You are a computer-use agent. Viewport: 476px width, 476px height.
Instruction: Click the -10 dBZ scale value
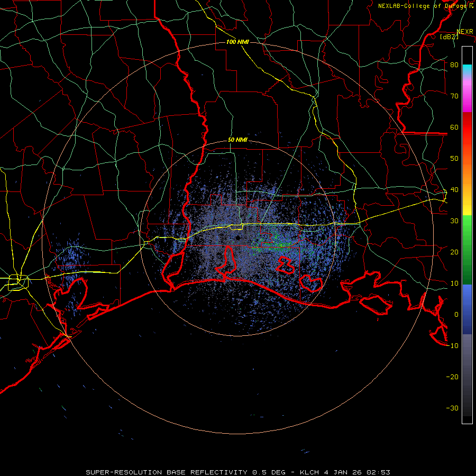[452, 346]
